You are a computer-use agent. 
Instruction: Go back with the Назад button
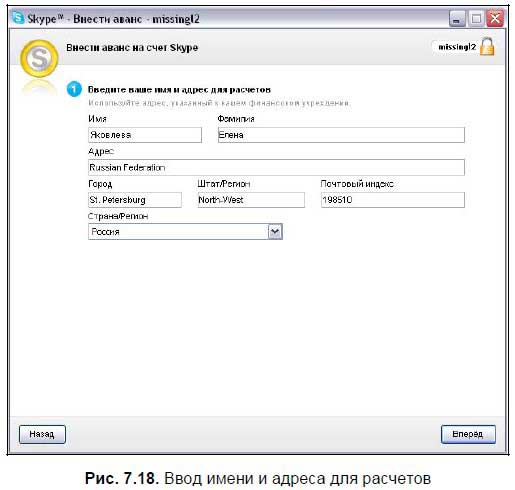pyautogui.click(x=42, y=434)
